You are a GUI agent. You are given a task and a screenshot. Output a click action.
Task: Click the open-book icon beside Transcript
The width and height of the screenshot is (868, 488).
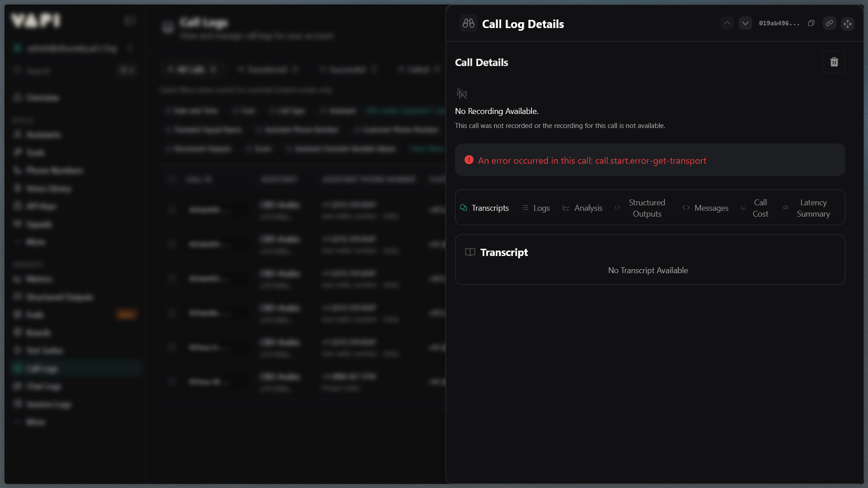coord(470,252)
